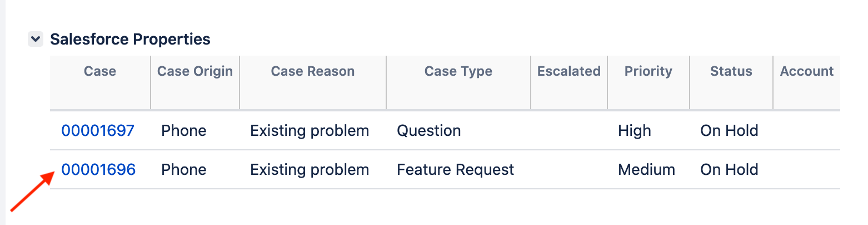Image resolution: width=868 pixels, height=225 pixels.
Task: Click the Medium priority cell
Action: point(646,170)
